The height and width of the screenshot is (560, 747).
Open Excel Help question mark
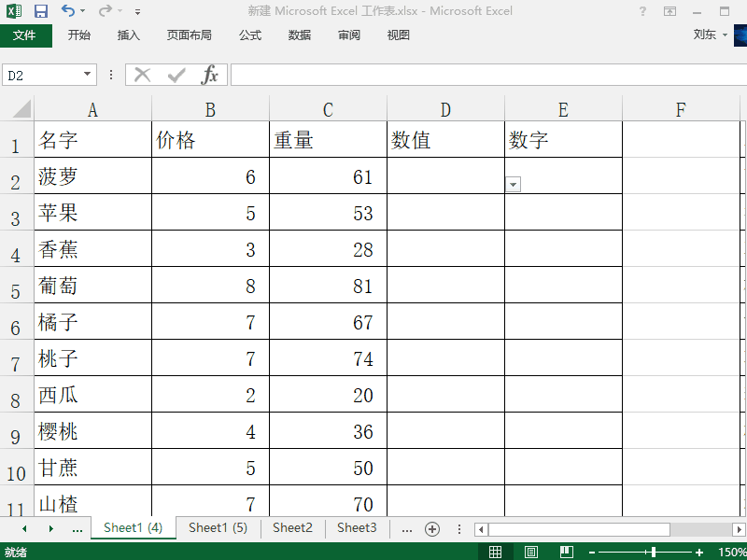click(642, 11)
